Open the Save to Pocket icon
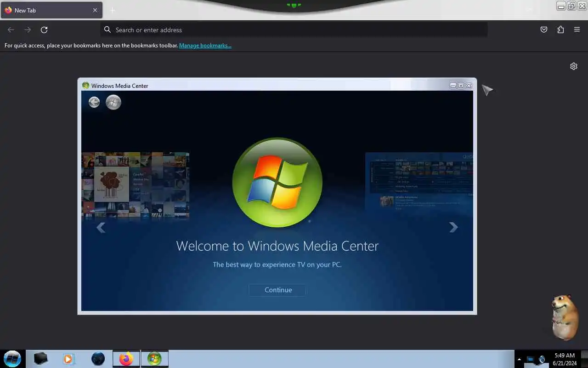 [544, 30]
